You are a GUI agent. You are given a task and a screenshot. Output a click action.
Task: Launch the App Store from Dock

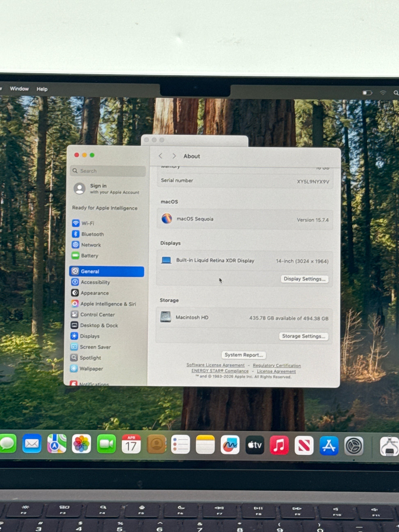329,446
